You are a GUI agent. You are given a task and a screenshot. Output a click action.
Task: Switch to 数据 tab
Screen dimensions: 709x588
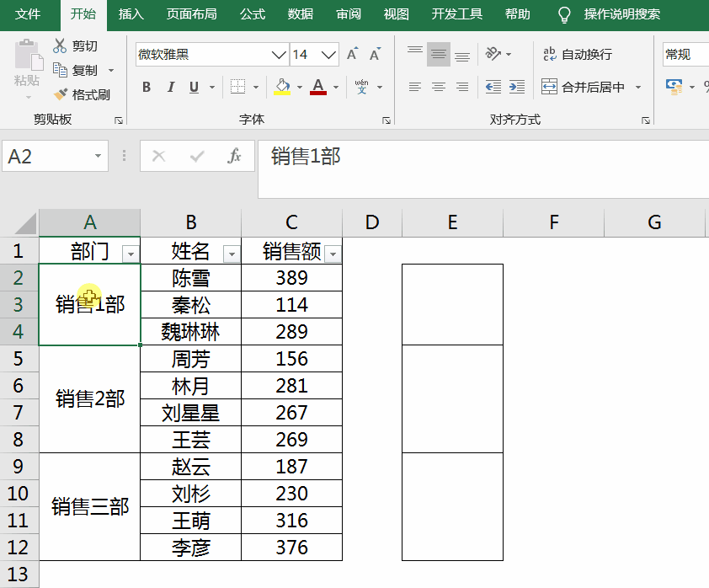pos(301,14)
